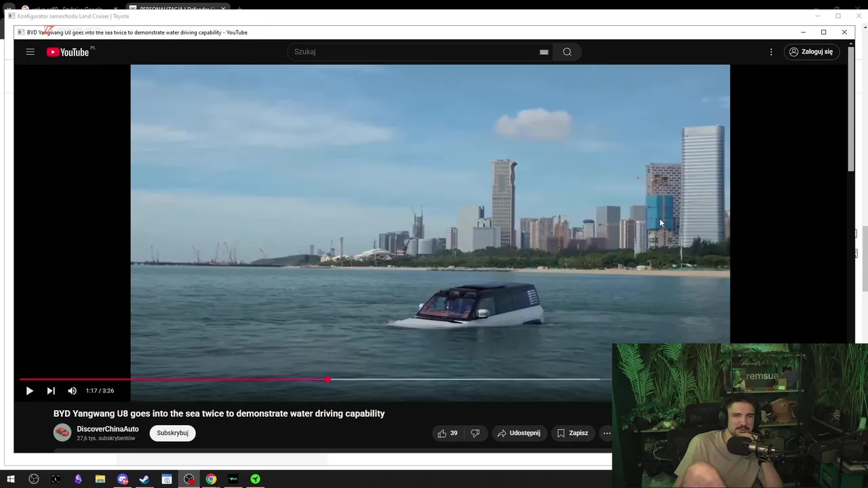Open the purple Obsidian taskbar icon
Screen dimensions: 868x488
(78, 479)
